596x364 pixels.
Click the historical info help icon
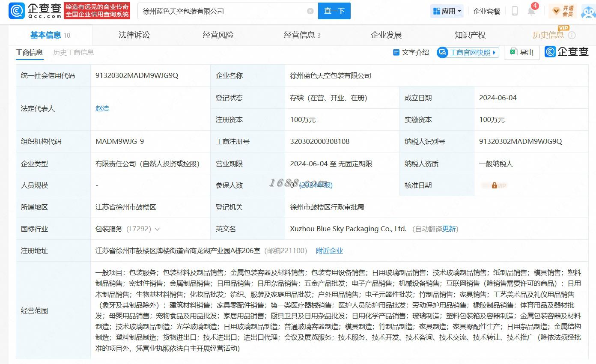click(x=572, y=36)
